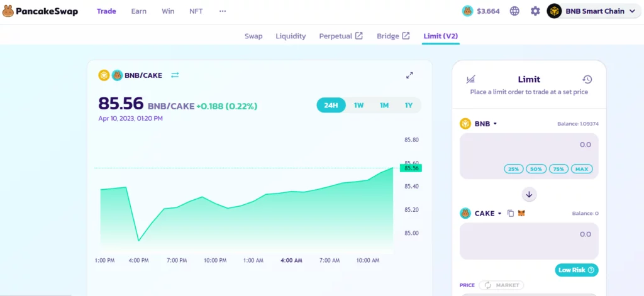This screenshot has width=644, height=296.
Task: Open the NFT menu
Action: pyautogui.click(x=196, y=11)
